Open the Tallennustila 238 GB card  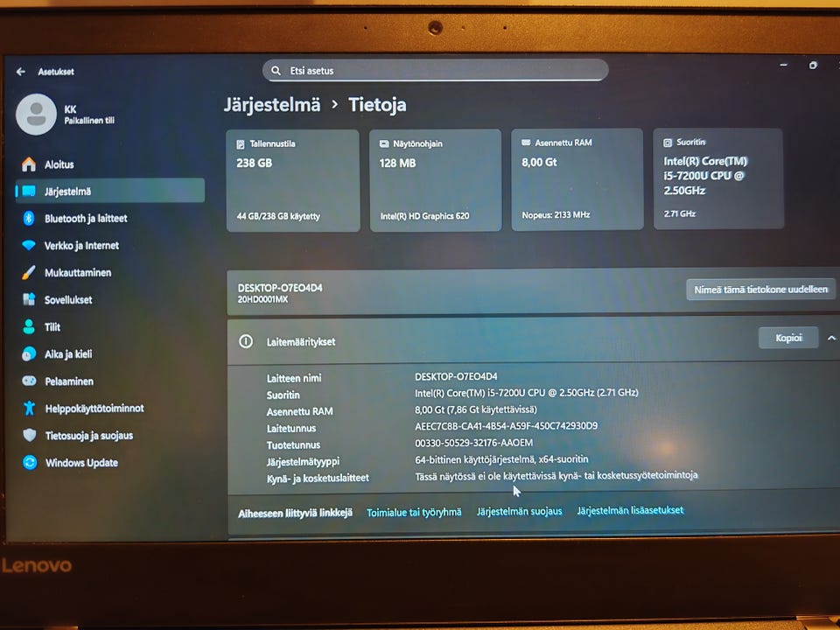(293, 180)
